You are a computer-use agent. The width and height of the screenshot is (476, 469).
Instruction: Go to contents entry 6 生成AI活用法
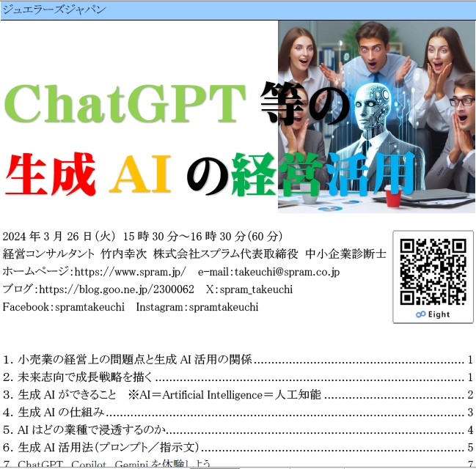pyautogui.click(x=238, y=448)
